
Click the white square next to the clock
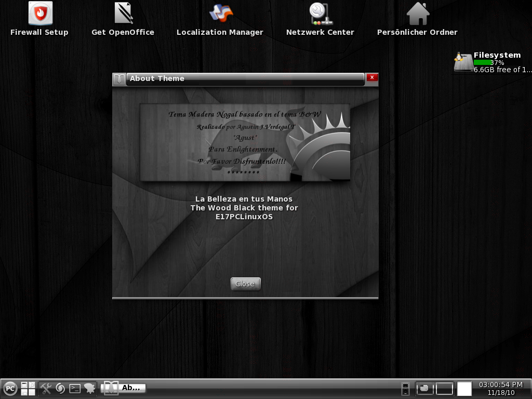tap(464, 388)
